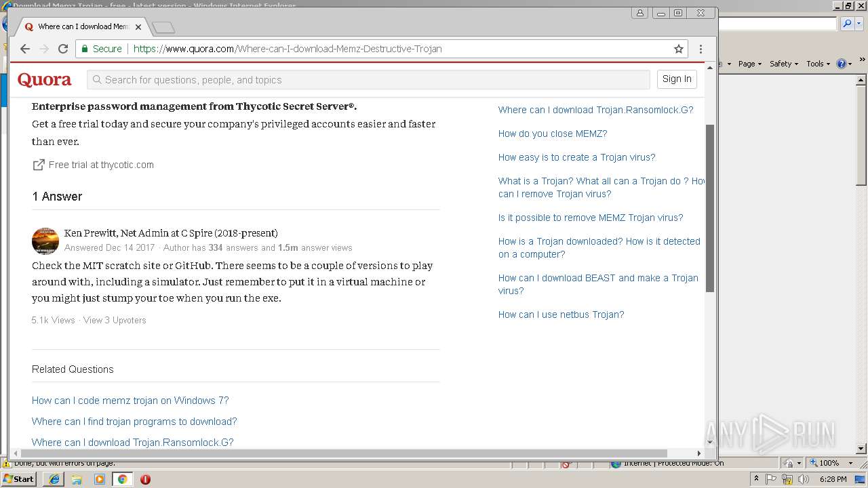The image size is (868, 488).
Task: Bookmark this page with the star icon
Action: [678, 49]
